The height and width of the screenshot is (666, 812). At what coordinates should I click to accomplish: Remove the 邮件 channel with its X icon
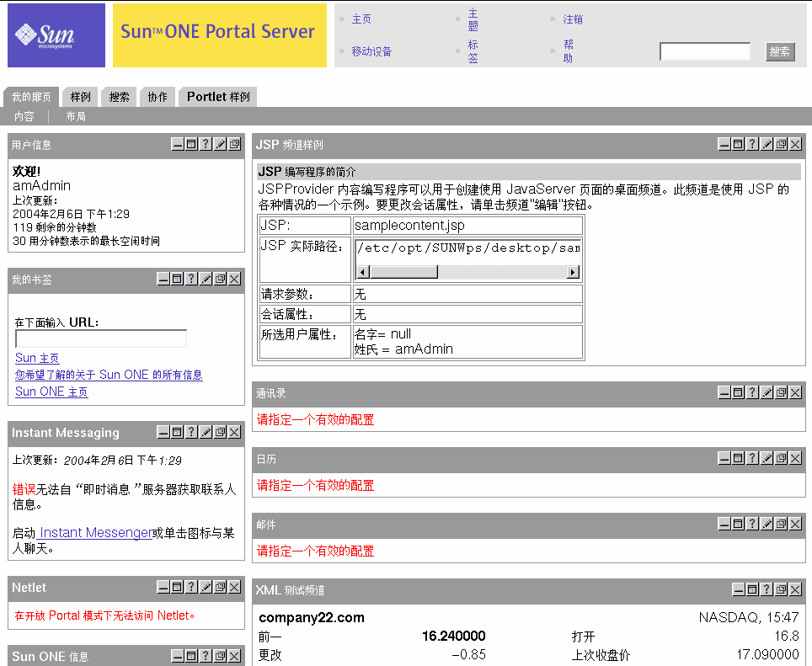796,525
